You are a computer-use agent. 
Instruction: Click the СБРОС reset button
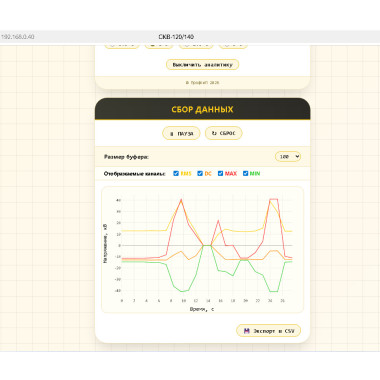(x=224, y=133)
